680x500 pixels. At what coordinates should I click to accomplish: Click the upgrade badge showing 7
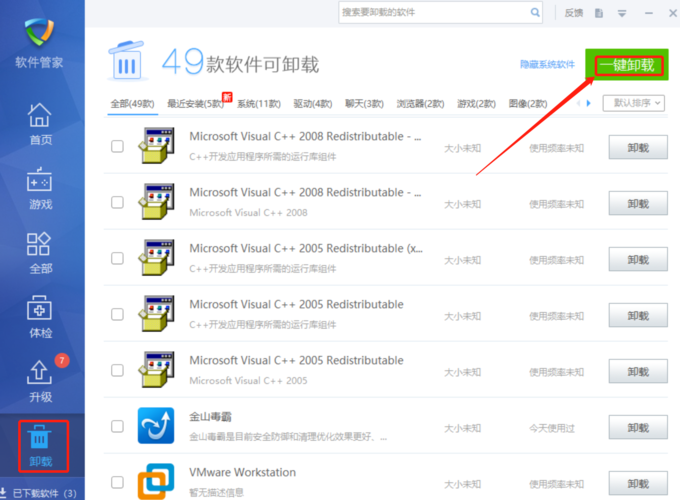click(x=62, y=360)
